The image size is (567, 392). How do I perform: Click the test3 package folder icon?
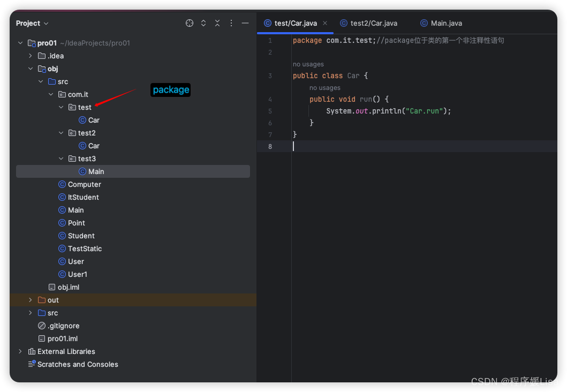(72, 159)
